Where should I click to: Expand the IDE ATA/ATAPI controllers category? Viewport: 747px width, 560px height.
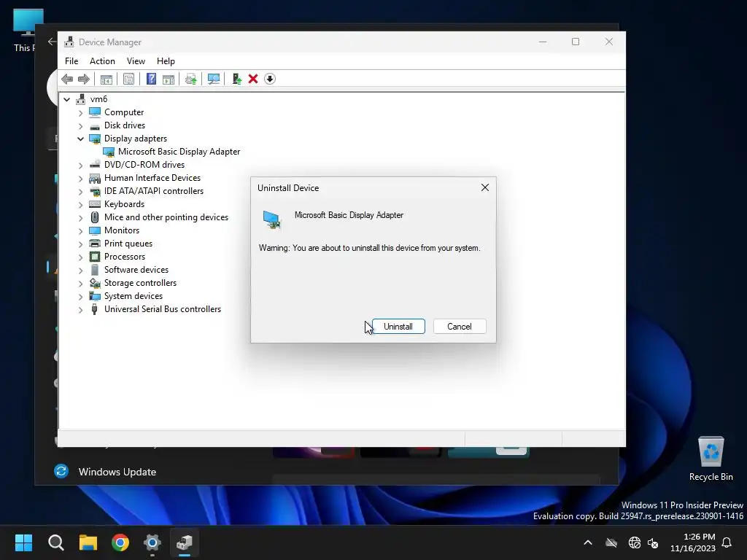point(80,192)
